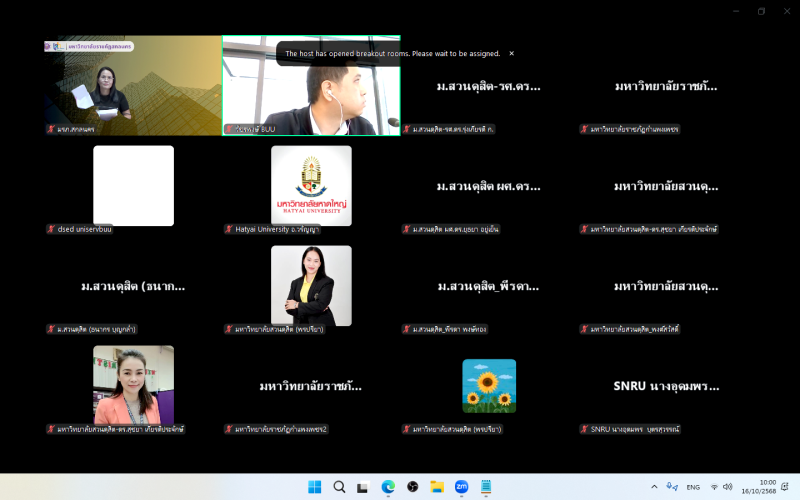Select the BUU active speaker video
Image resolution: width=800 pixels, height=500 pixels.
point(311,86)
